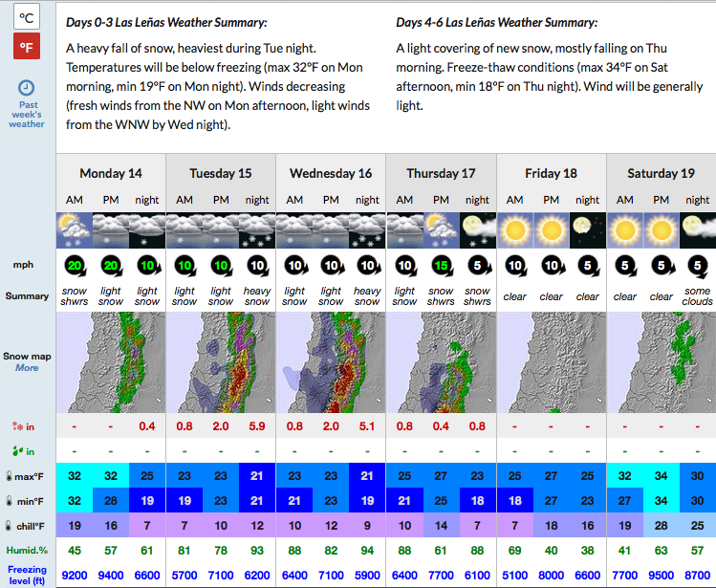Click the Humid.% row label

tap(27, 550)
